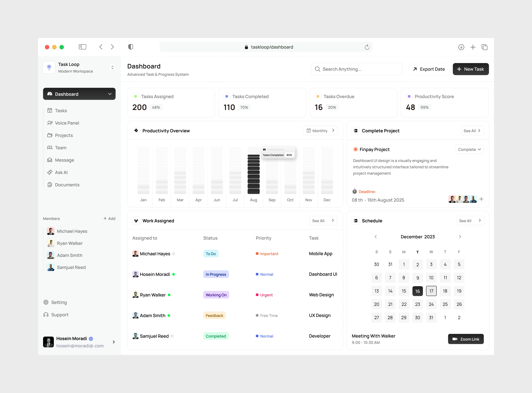The image size is (532, 393).
Task: Collapse the Dashboard sidebar menu chevron
Action: [110, 94]
